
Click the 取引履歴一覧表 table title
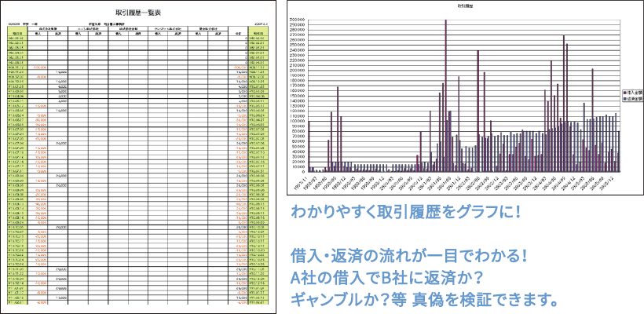coord(138,13)
